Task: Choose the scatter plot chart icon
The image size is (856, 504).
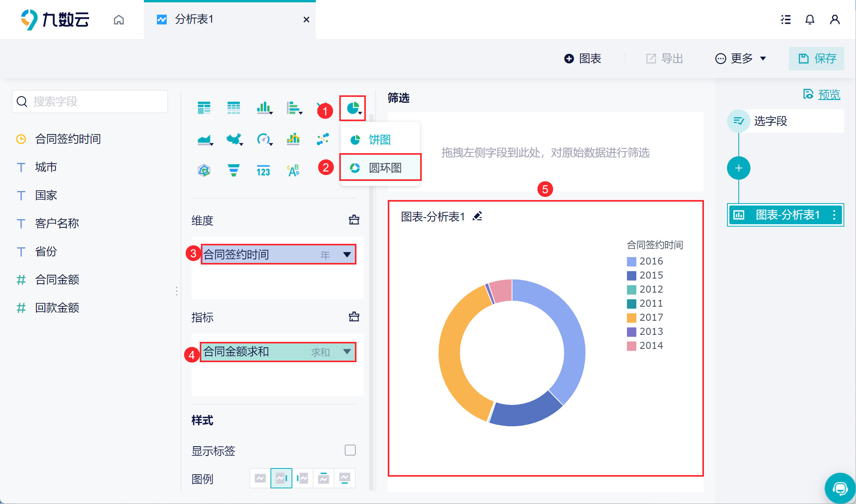Action: pyautogui.click(x=323, y=139)
